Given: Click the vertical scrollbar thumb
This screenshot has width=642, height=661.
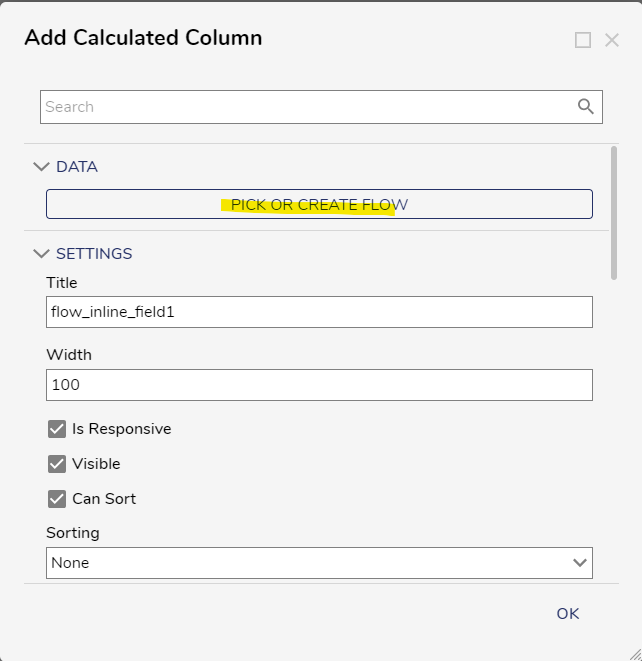Looking at the screenshot, I should tap(614, 213).
